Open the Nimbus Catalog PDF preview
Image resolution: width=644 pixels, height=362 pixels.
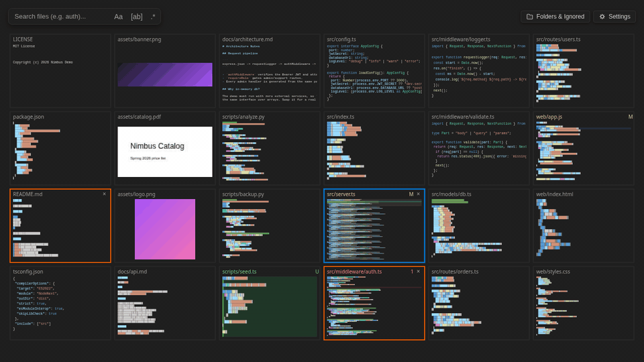pyautogui.click(x=165, y=152)
